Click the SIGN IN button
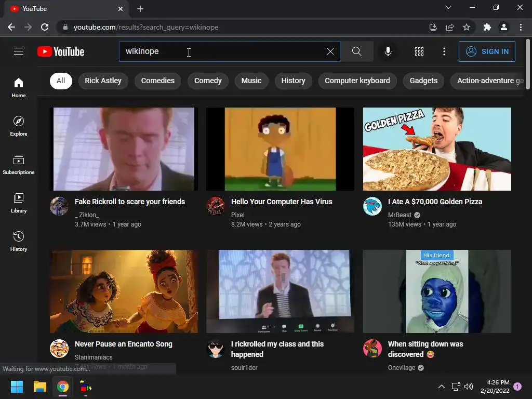Screen dimensions: 532x399 tap(487, 51)
